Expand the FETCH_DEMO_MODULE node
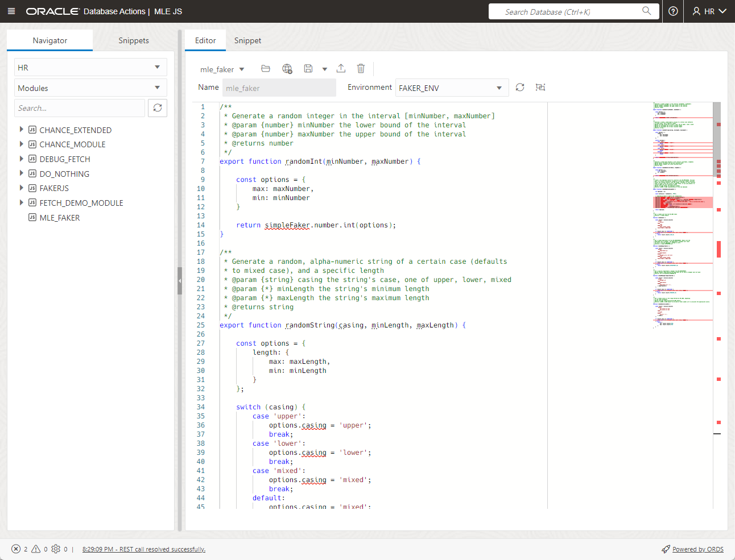This screenshot has width=735, height=560. coord(22,202)
